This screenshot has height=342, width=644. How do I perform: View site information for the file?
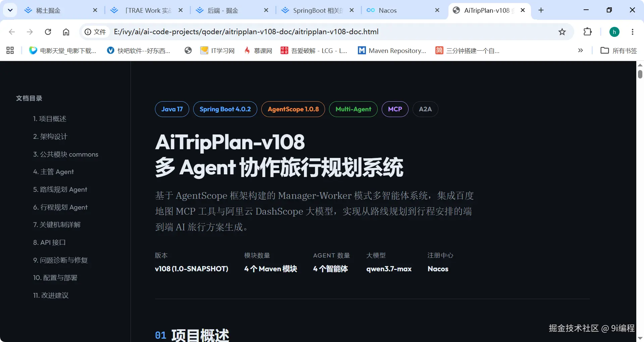[x=95, y=32]
